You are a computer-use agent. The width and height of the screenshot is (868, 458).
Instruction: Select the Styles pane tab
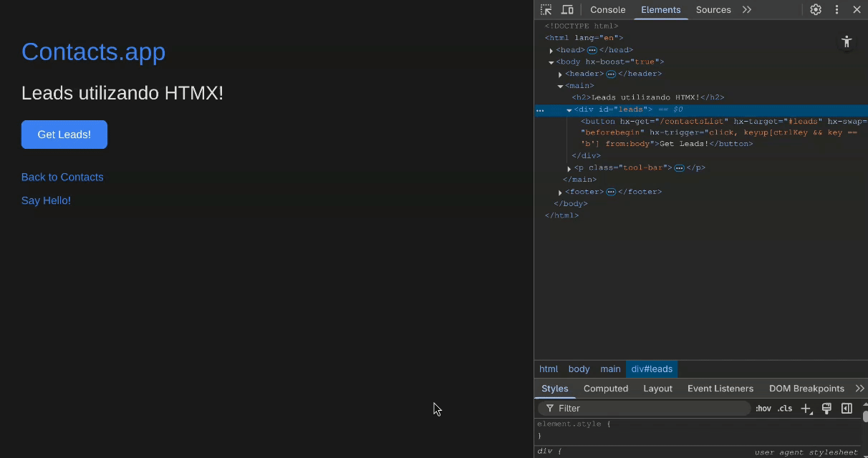point(555,389)
